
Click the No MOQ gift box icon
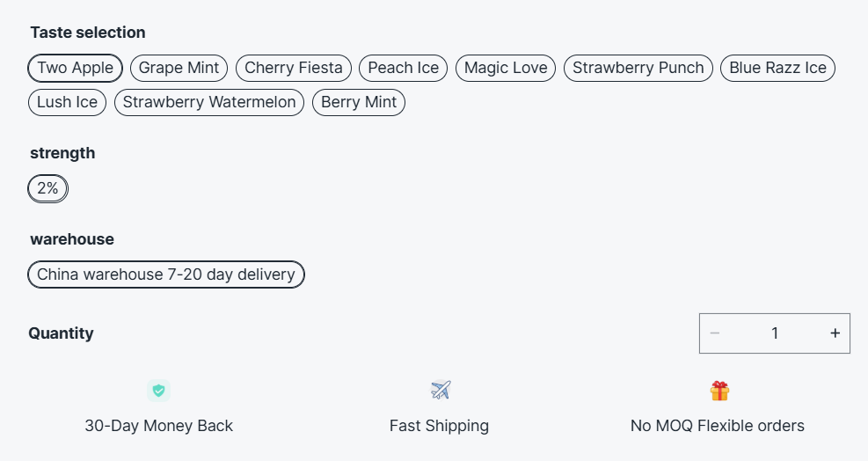point(719,391)
